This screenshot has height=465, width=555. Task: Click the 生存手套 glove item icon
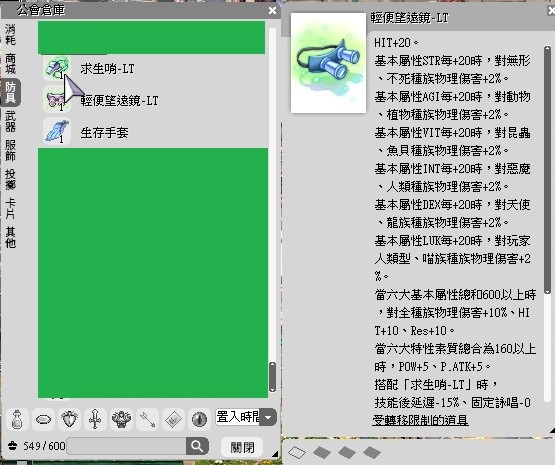pos(57,131)
